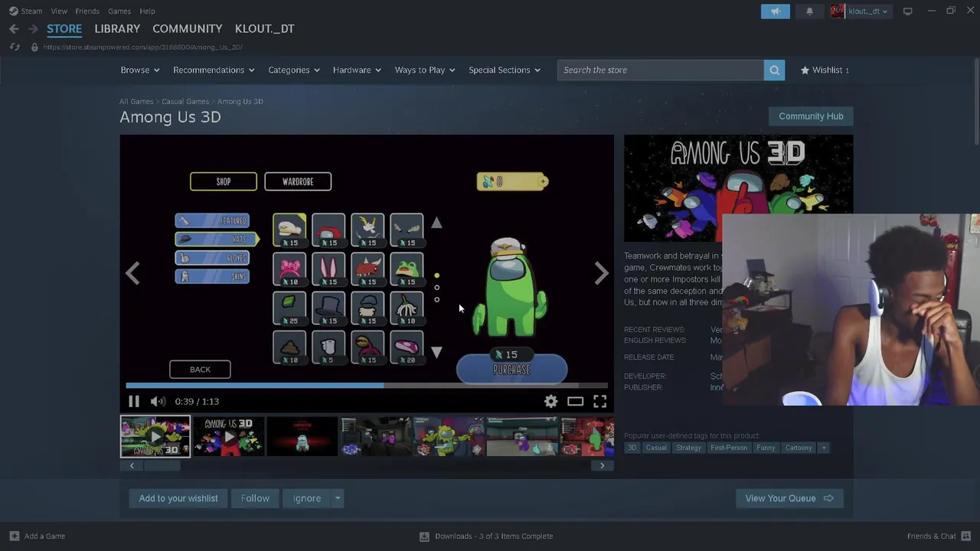Click the Casual Games breadcrumb

click(185, 101)
